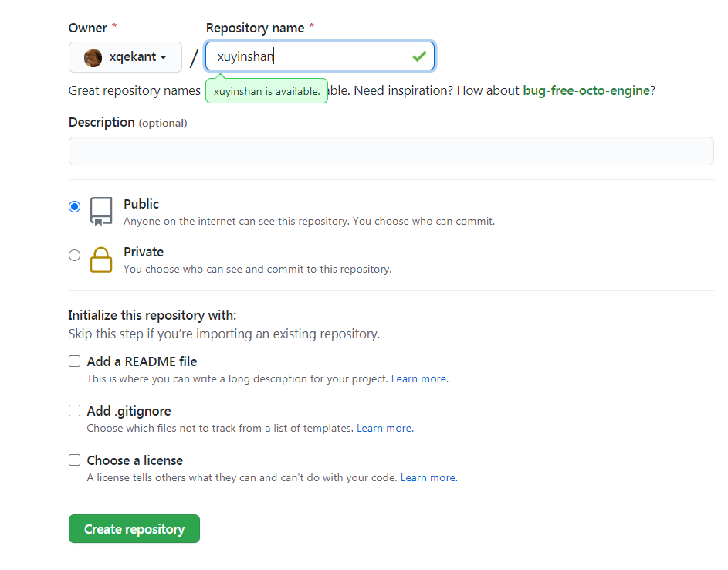Tick the Choose a license checkbox

[74, 460]
